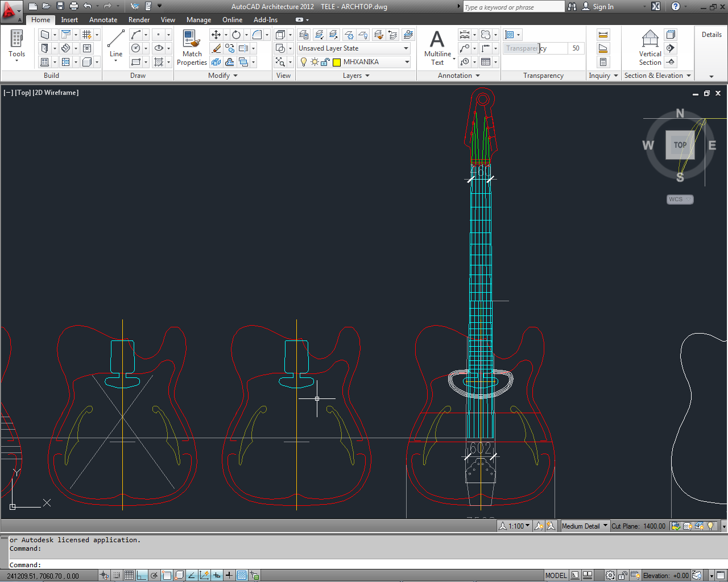Screen dimensions: 728x582
Task: Click the Save icon in quick access toolbar
Action: click(x=60, y=6)
